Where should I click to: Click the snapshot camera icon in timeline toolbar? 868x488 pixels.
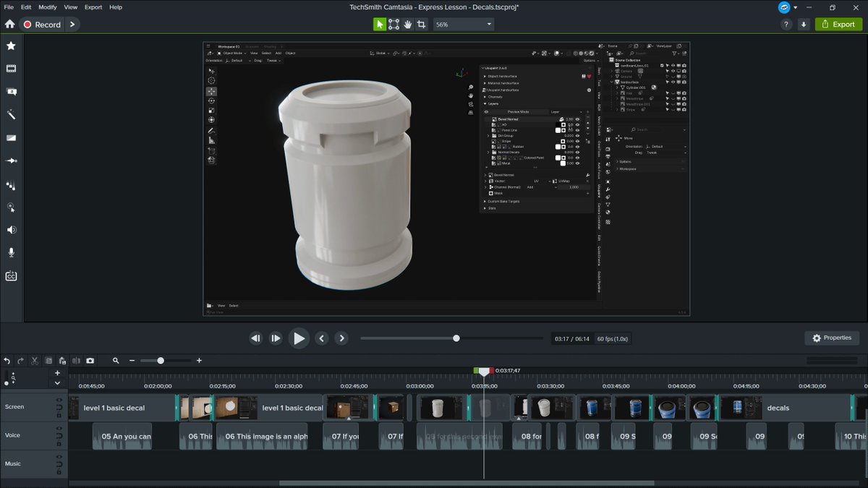[90, 361]
